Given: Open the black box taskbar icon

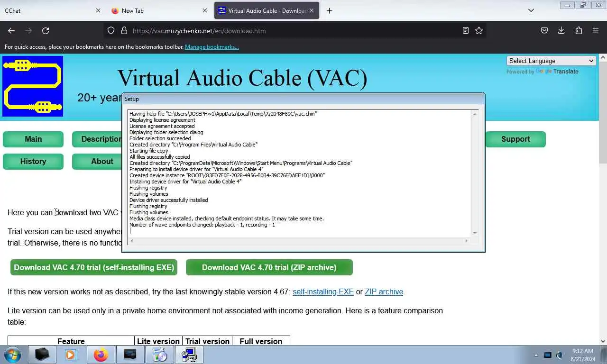Looking at the screenshot, I should tap(42, 355).
